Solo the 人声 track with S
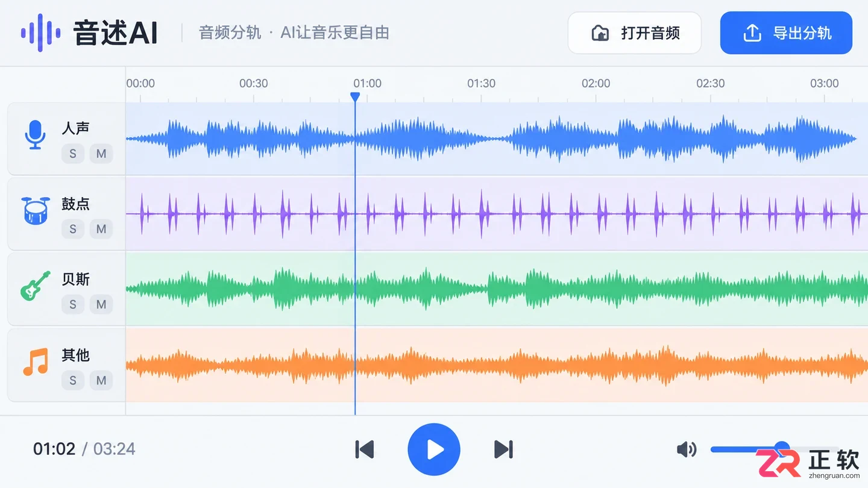This screenshot has height=488, width=868. (x=73, y=154)
